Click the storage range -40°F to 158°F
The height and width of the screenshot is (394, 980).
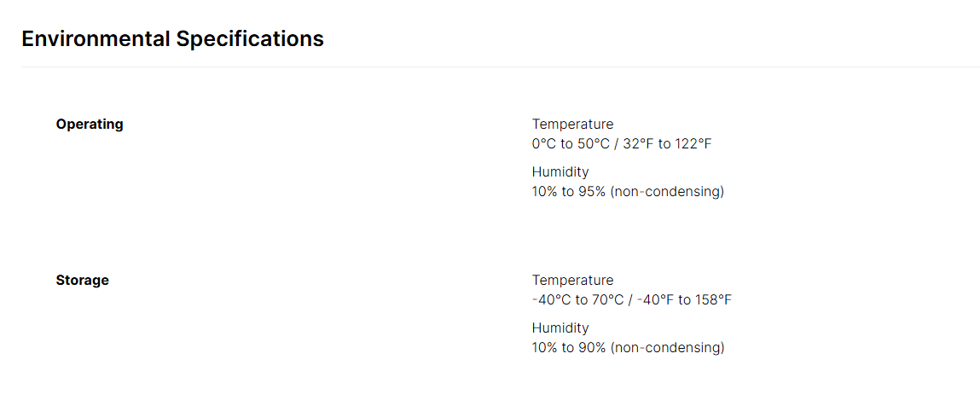[x=685, y=300]
